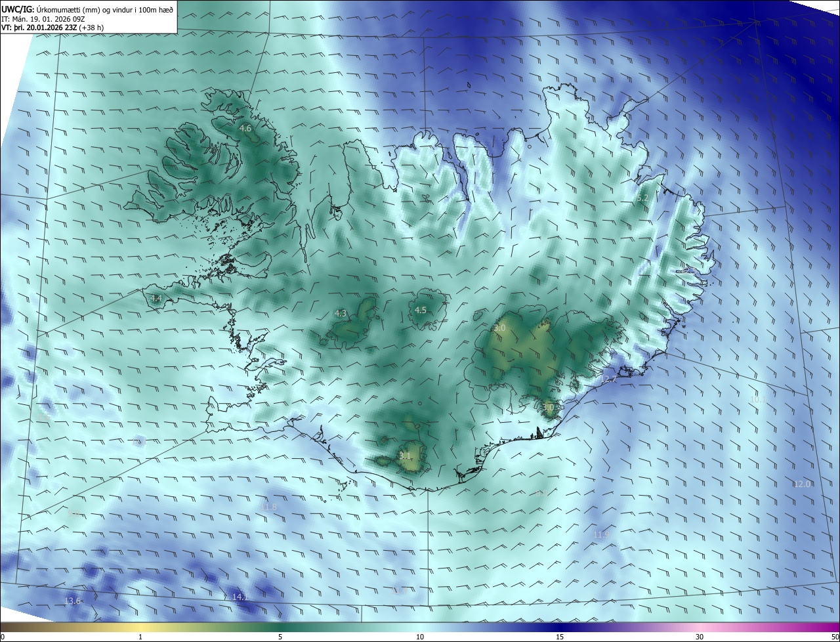Select the legend tick label 10
This screenshot has width=840, height=642.
[x=420, y=637]
